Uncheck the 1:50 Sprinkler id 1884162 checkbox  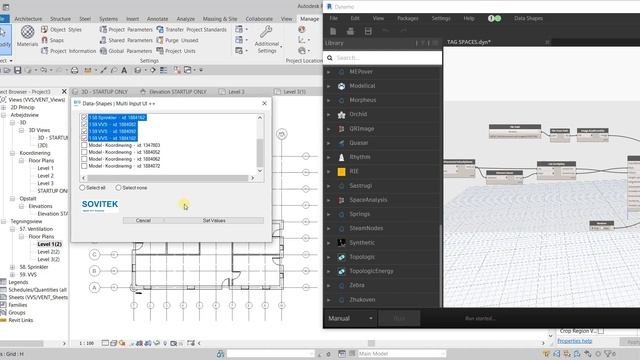[x=84, y=118]
